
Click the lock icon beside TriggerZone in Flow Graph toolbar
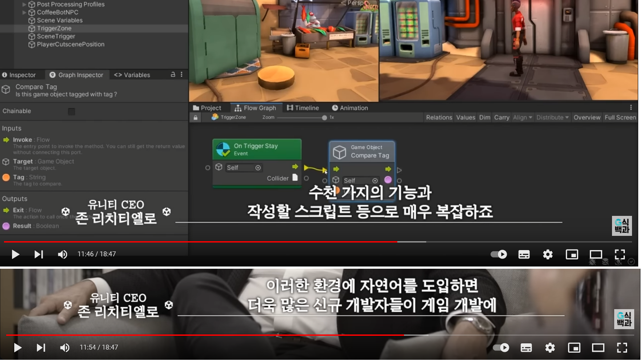pyautogui.click(x=196, y=117)
